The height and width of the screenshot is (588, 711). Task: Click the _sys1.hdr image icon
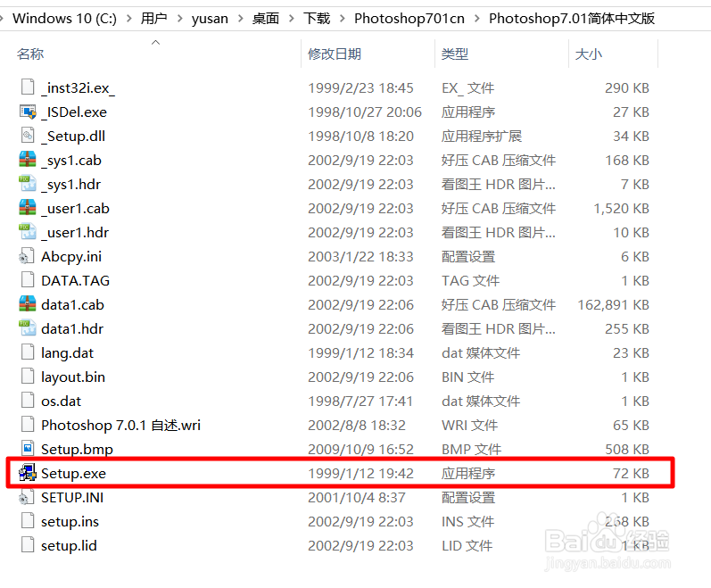(x=28, y=183)
